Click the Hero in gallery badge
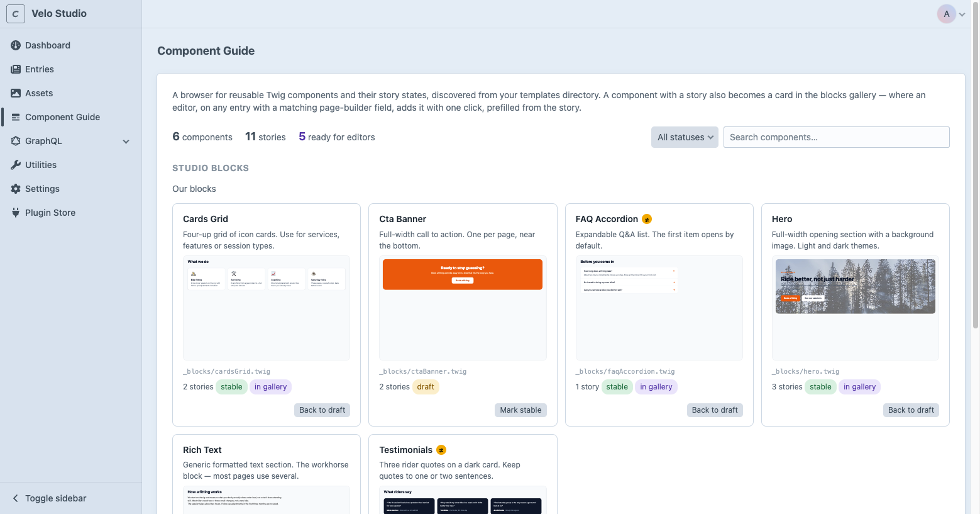This screenshot has height=514, width=980. coord(859,387)
